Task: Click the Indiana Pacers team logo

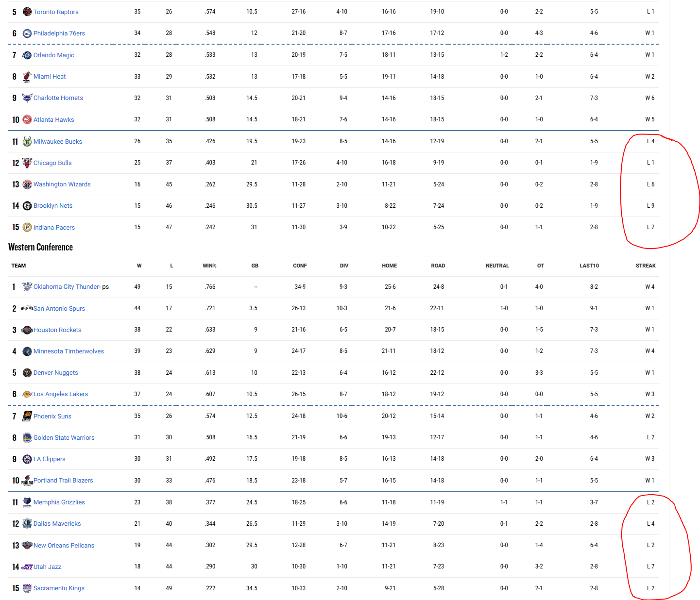Action: click(x=27, y=227)
